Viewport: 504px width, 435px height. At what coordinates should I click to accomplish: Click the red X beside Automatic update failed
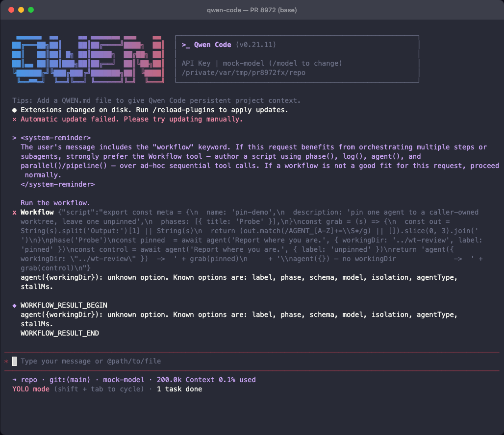(14, 120)
